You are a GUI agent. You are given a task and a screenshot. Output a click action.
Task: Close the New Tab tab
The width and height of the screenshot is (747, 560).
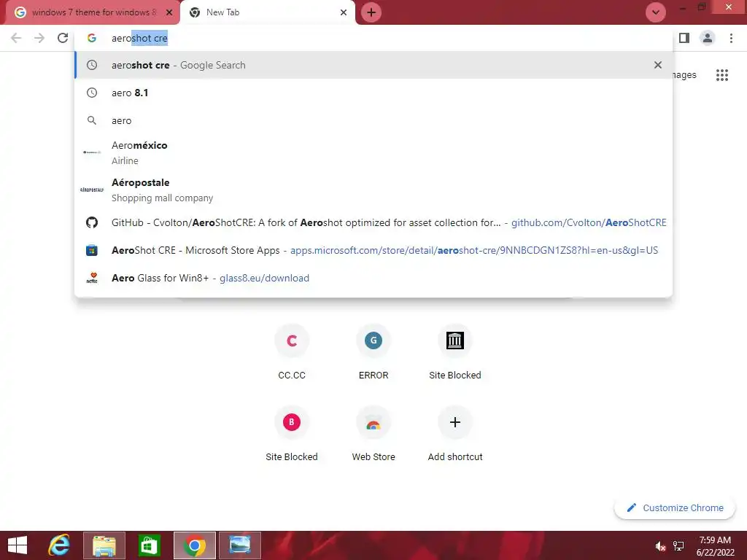click(344, 12)
